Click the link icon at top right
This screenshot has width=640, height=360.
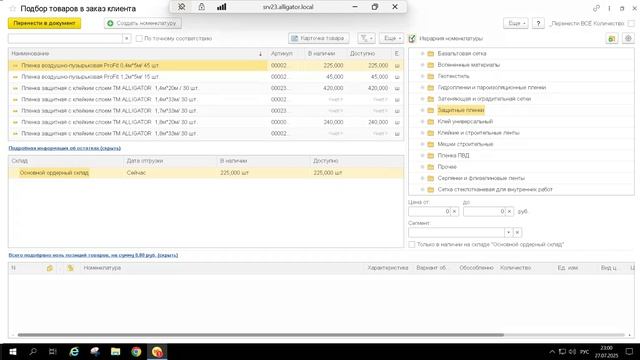596,9
